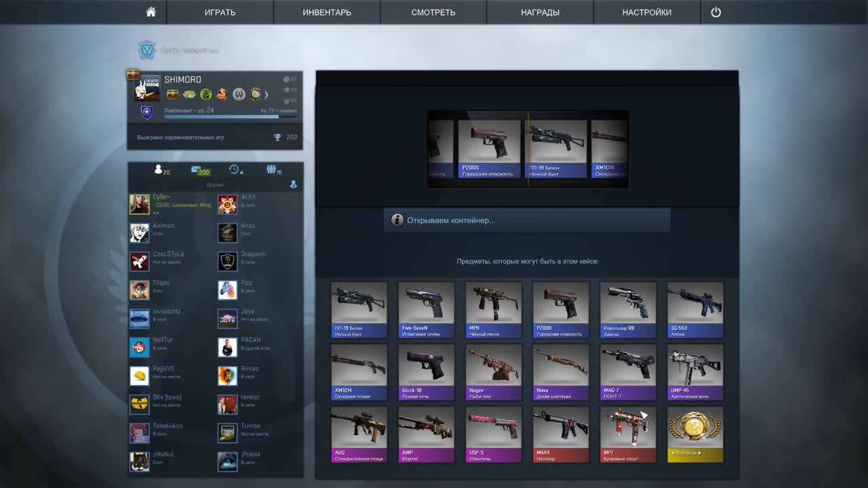Select friend Rimas avatar

(x=227, y=375)
